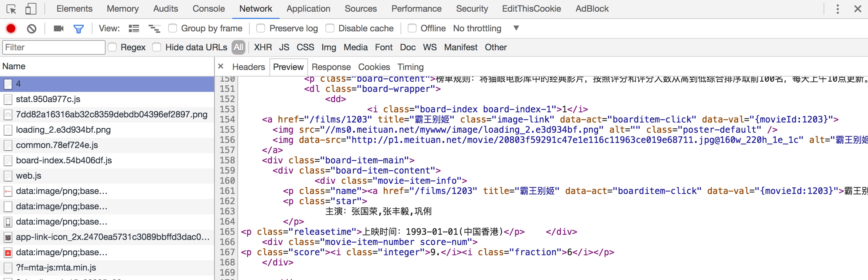Toggle the filter funnel icon
The width and height of the screenshot is (868, 280).
click(x=79, y=29)
